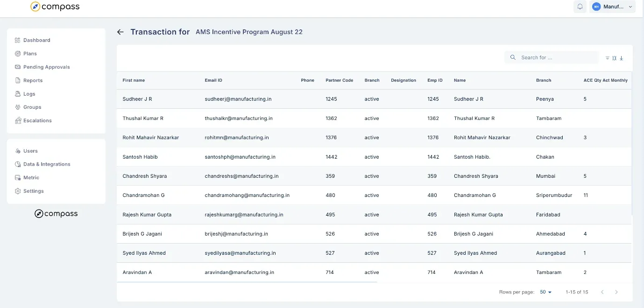Click the Pending Approvals icon in the sidebar
Viewport: 644px width, 308px height.
(18, 67)
